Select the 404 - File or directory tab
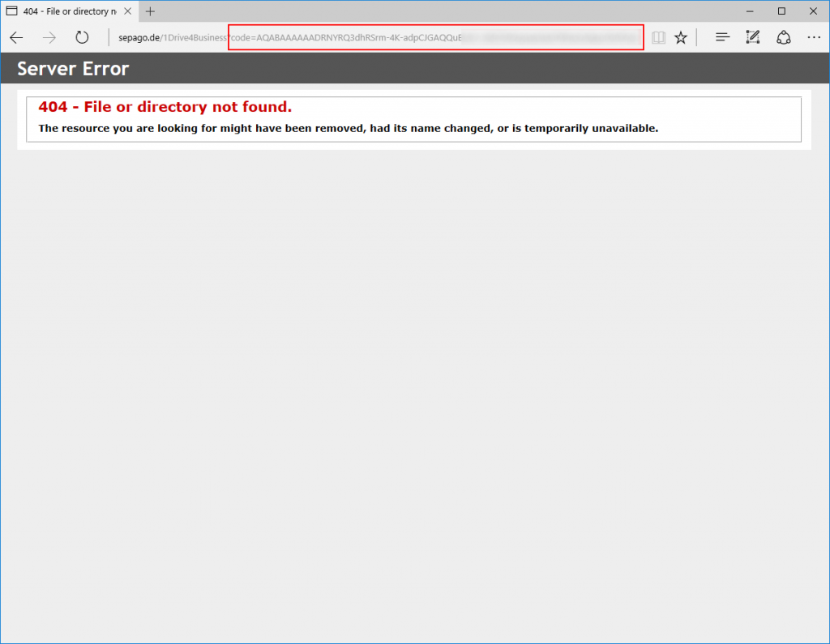 70,11
